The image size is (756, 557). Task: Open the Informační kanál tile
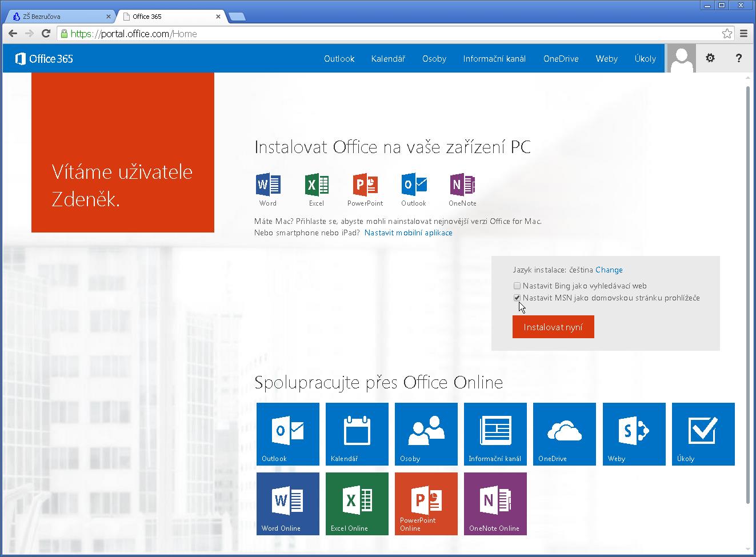tap(495, 434)
